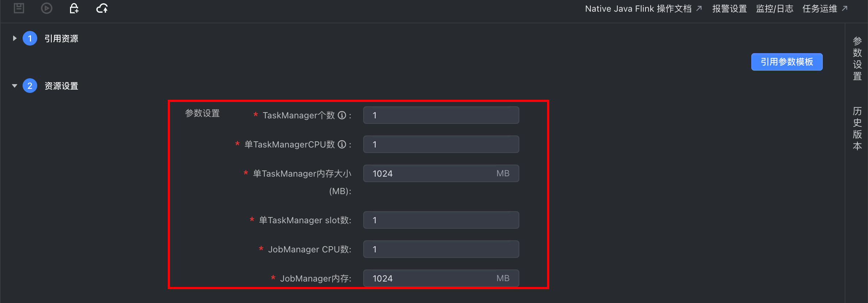
Task: Switch to the 历史版本 side tab
Action: (857, 128)
